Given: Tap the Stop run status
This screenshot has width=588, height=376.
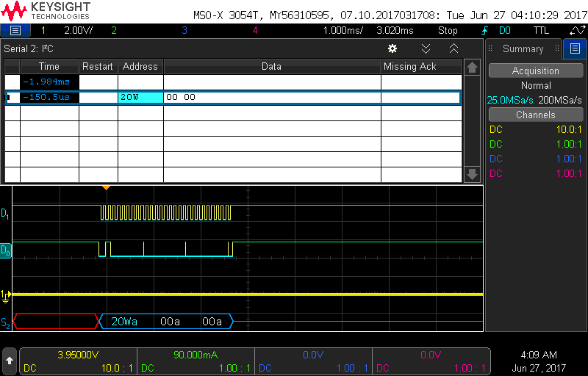Looking at the screenshot, I should point(448,30).
